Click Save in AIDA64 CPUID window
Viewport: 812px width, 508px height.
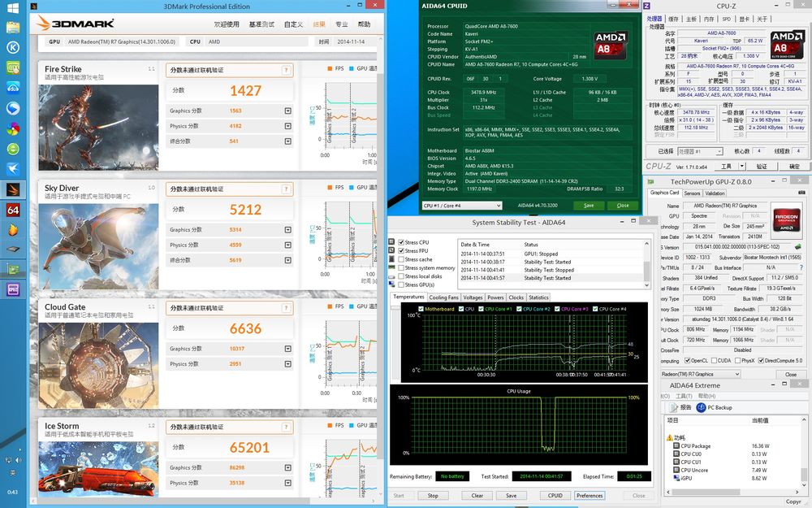coord(589,206)
